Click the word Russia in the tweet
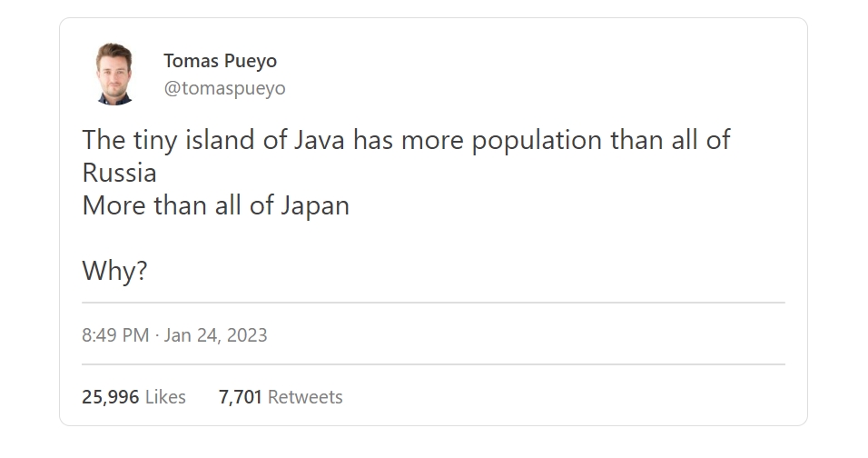 [119, 173]
